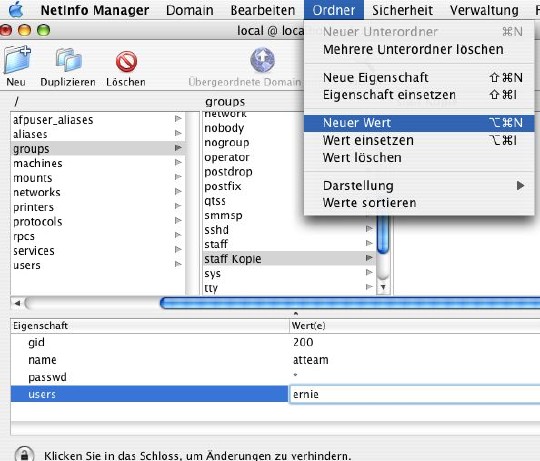Expand the users directory arrow
Screen dimensions: 540x461
click(178, 264)
